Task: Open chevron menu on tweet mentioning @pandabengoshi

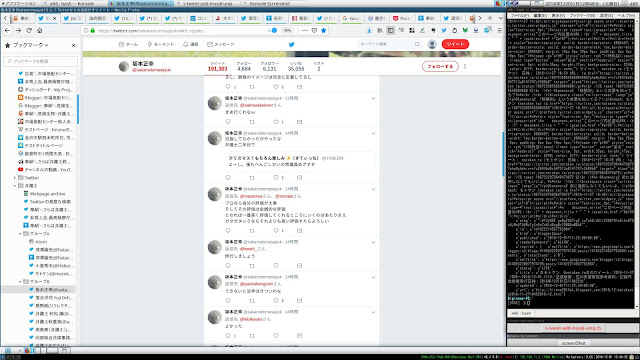Action: click(373, 277)
